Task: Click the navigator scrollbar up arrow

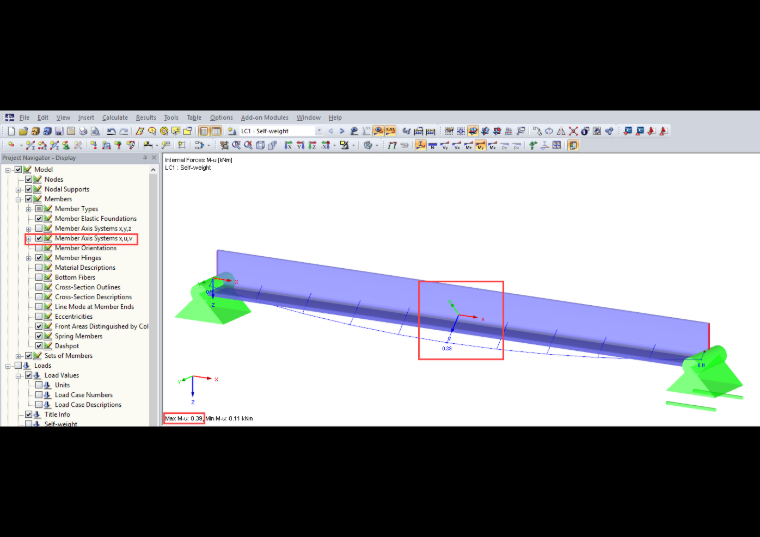Action: tap(153, 170)
